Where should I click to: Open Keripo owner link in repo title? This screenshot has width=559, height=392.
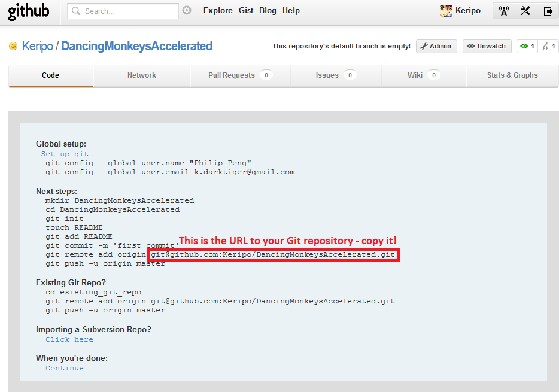pos(38,46)
